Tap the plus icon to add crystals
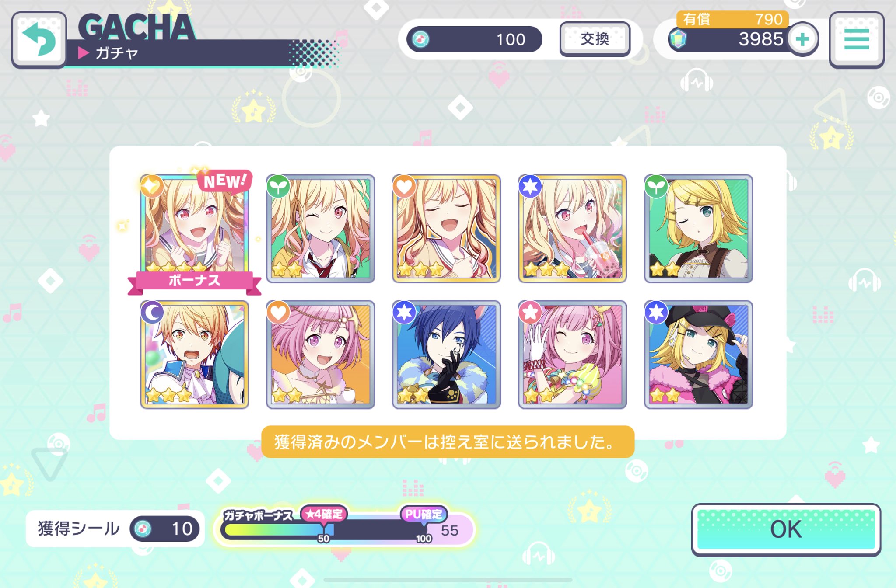The height and width of the screenshot is (588, 896). coord(802,40)
